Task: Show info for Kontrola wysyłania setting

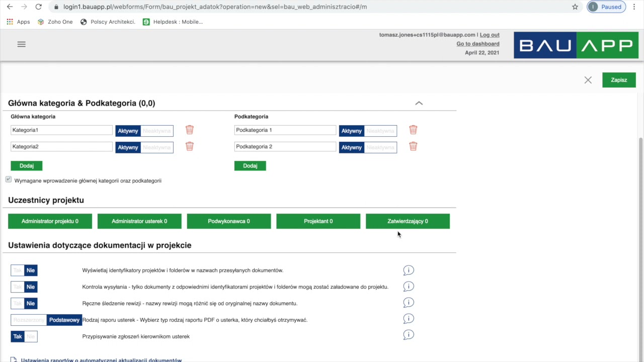Action: [409, 287]
